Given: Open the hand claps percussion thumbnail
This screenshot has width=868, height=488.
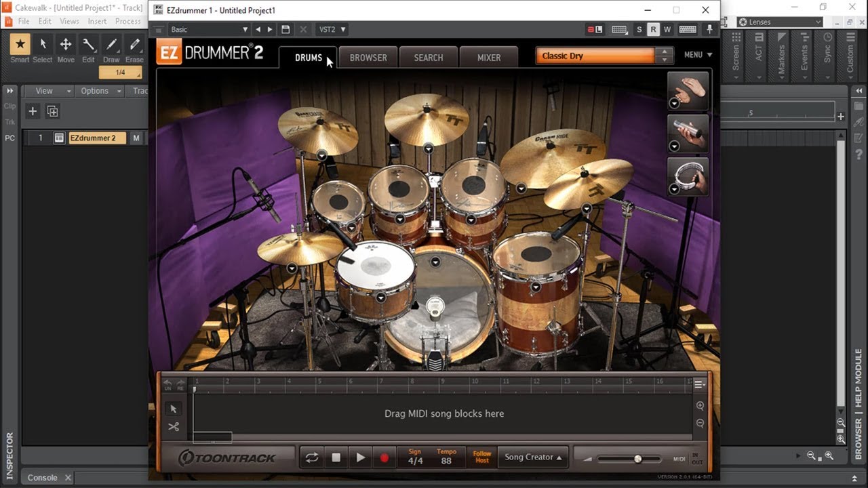Looking at the screenshot, I should pos(688,90).
